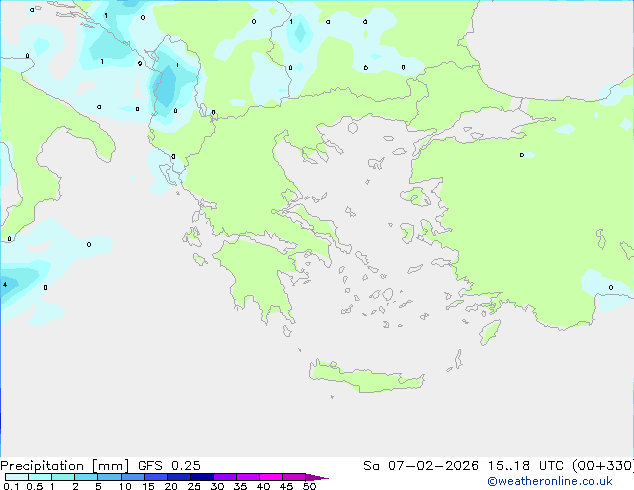Click the '5' legend scale label
The height and width of the screenshot is (490, 634).
click(98, 486)
